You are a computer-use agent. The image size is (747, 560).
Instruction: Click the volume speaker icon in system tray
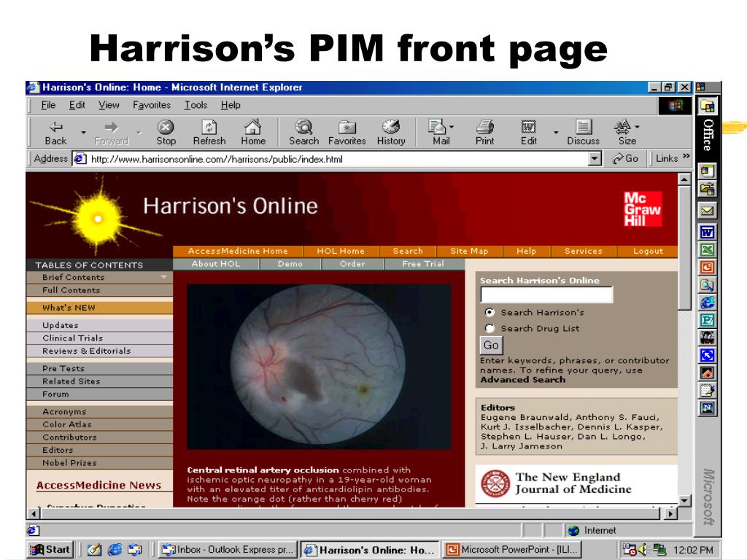point(643,550)
